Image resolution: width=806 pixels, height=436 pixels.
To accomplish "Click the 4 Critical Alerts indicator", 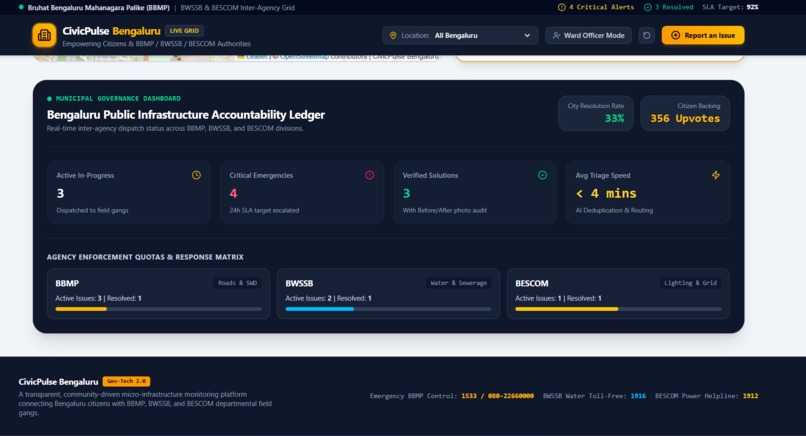I will pos(596,7).
